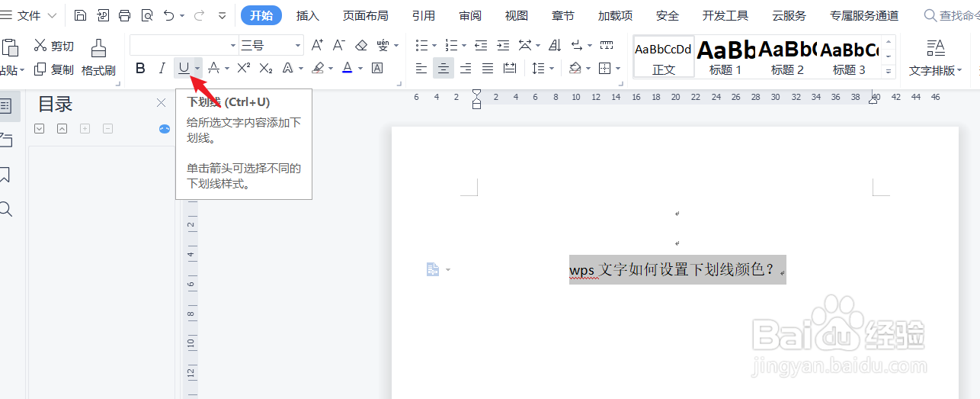Open the font name combo box

point(184,45)
